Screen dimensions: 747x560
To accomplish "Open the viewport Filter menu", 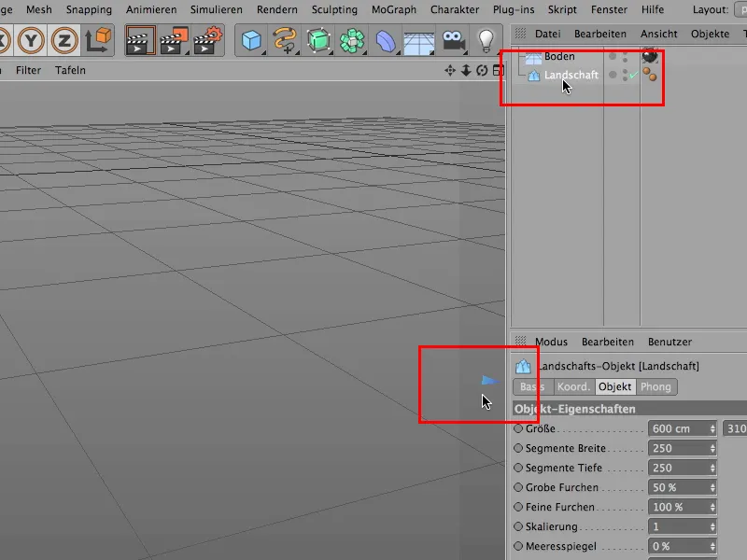I will (x=28, y=70).
